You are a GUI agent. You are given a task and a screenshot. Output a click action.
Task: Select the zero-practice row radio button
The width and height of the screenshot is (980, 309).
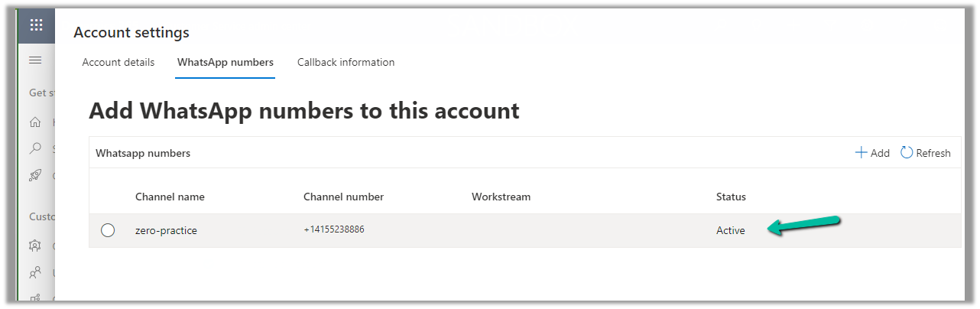point(108,230)
